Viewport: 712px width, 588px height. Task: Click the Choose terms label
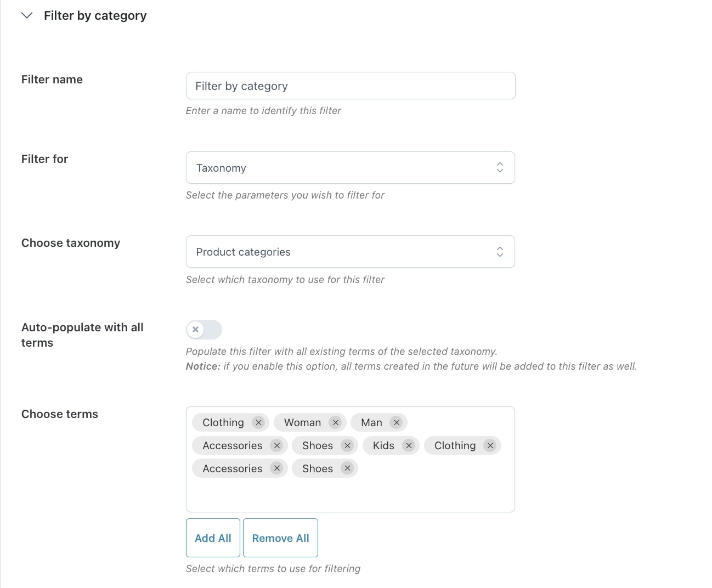[60, 414]
